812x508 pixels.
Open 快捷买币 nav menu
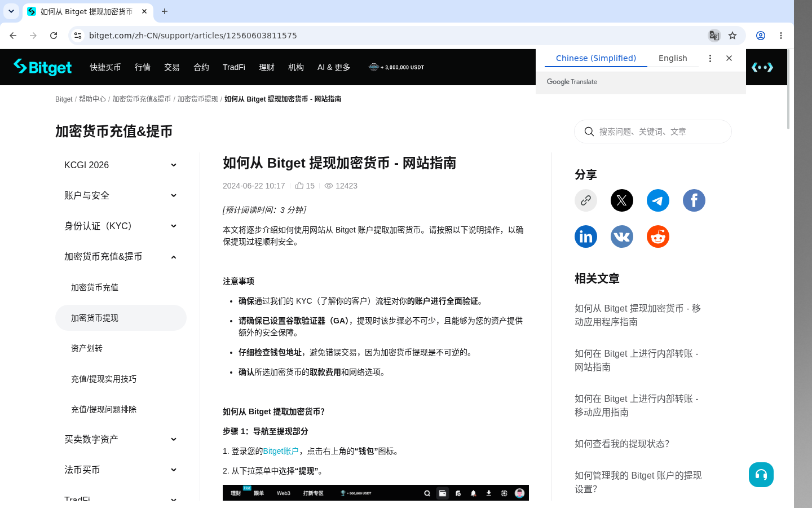[105, 67]
